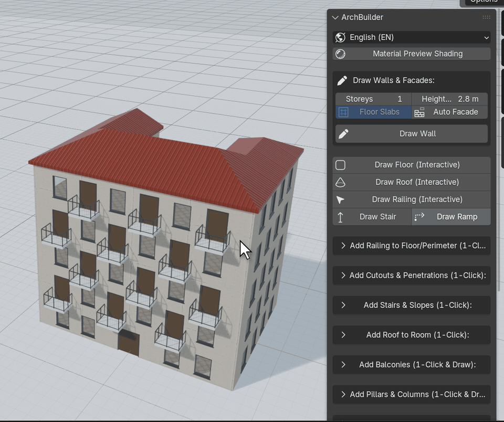The image size is (504, 422).
Task: Expand Add Railing to Floor/Perimeter section
Action: 412,246
